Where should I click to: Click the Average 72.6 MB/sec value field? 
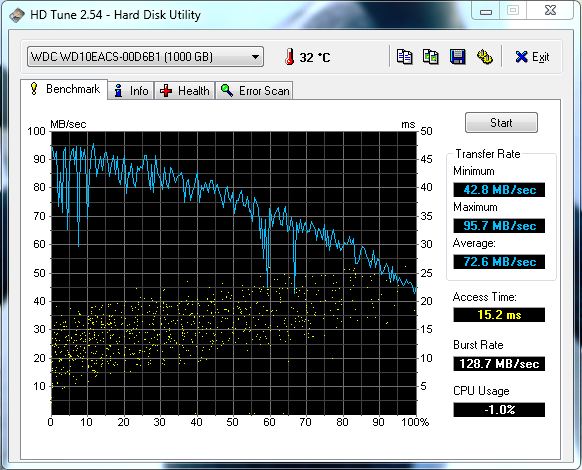(499, 262)
